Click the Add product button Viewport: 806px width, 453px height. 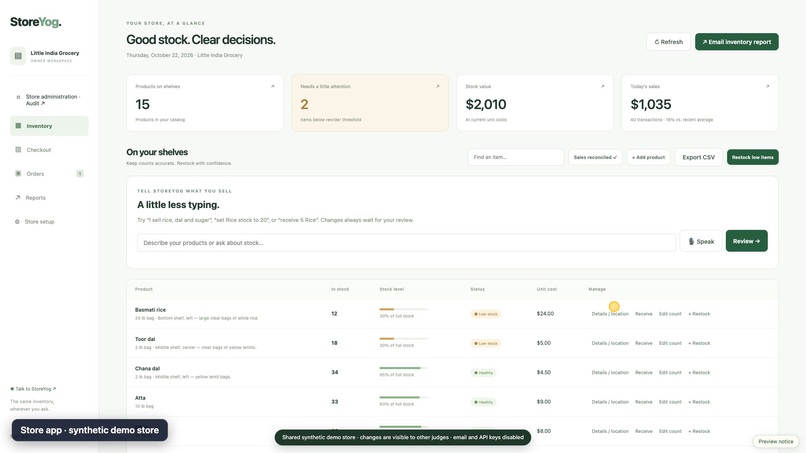[648, 157]
